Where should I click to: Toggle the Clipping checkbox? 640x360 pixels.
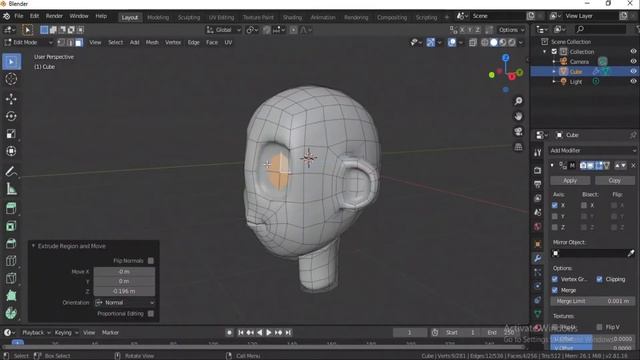click(599, 279)
